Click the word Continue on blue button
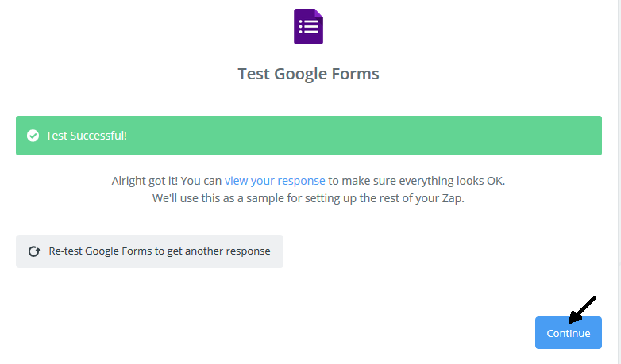Screen dimensions: 621x364 [569, 334]
